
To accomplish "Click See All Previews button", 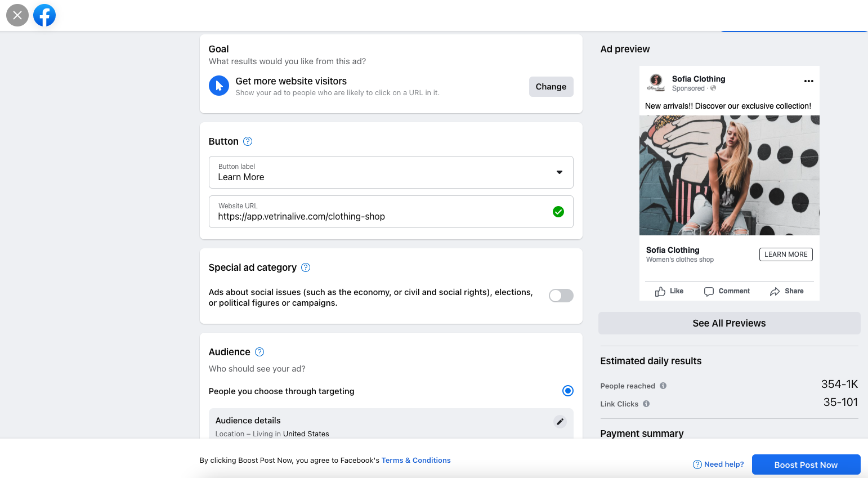I will pos(730,323).
